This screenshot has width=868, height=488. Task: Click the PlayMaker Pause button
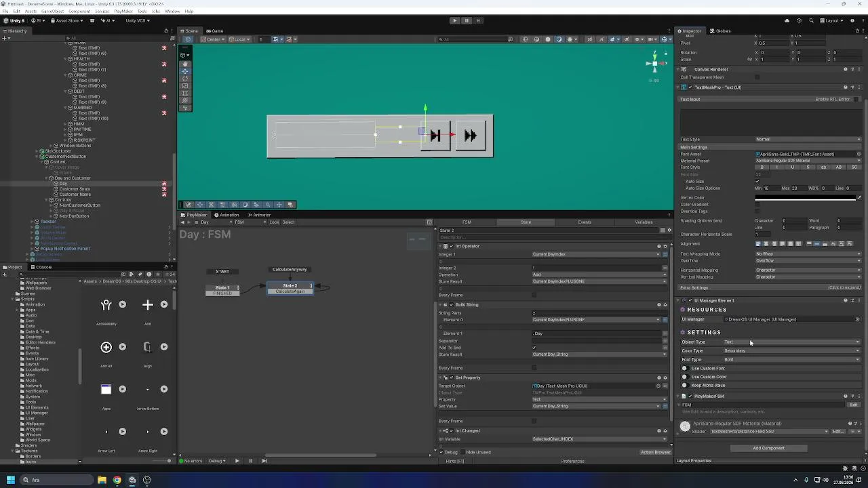coord(250,461)
